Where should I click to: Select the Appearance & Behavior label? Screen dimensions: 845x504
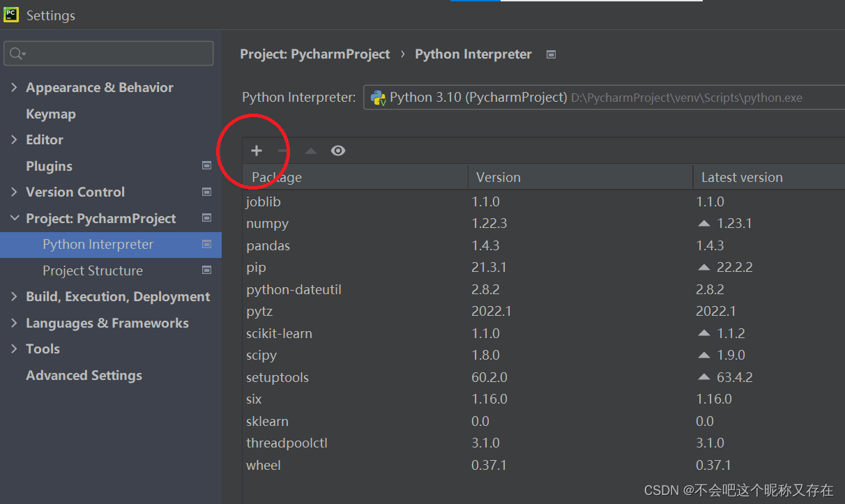coord(100,87)
